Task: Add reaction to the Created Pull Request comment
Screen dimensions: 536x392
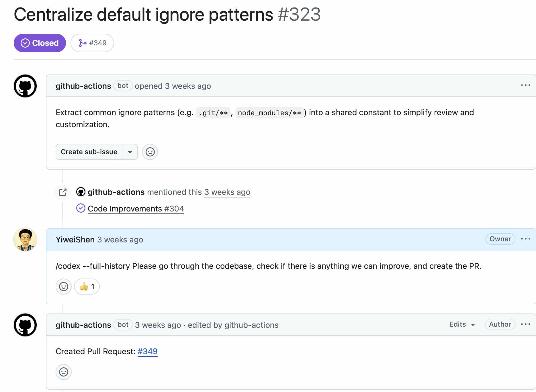Action: [x=64, y=372]
